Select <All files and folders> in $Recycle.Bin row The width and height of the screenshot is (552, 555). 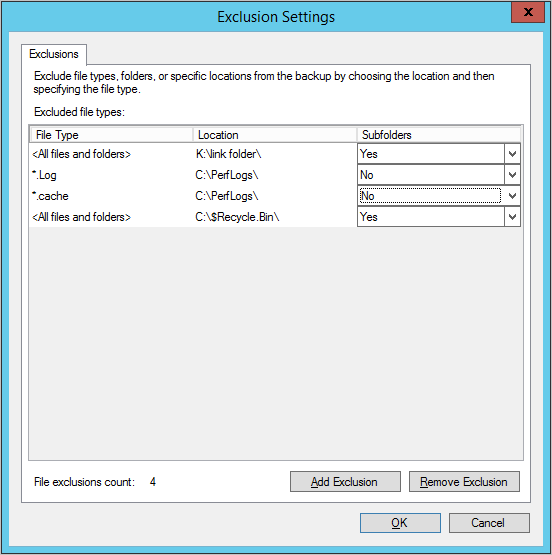click(x=81, y=217)
